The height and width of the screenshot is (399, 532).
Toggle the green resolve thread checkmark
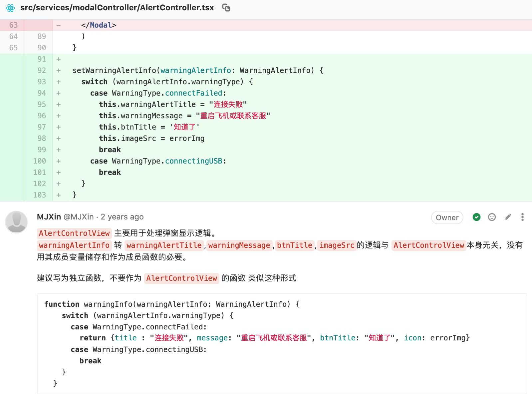pyautogui.click(x=476, y=217)
